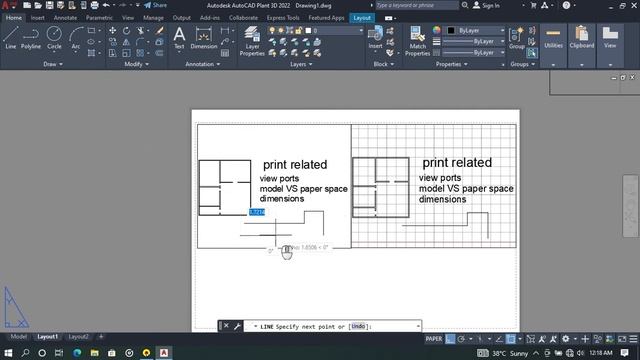Switch to the Model tab
This screenshot has width=640, height=360.
pos(18,337)
